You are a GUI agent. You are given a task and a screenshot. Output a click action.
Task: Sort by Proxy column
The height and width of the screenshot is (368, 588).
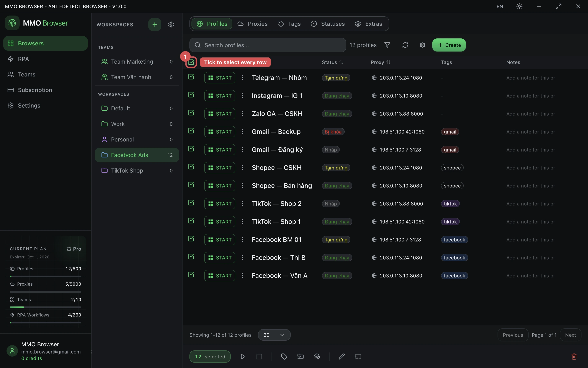point(381,62)
